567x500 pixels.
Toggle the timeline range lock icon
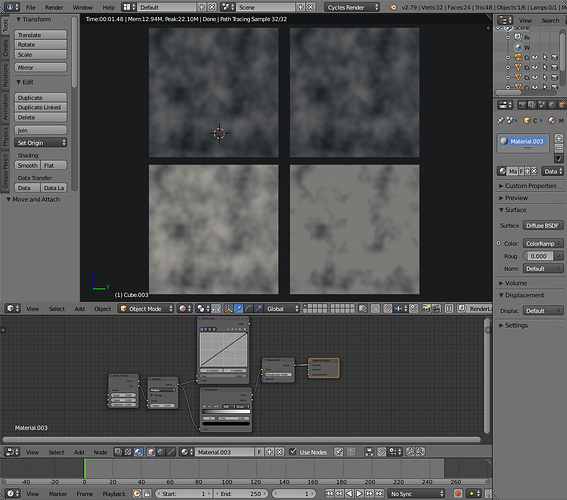point(147,493)
